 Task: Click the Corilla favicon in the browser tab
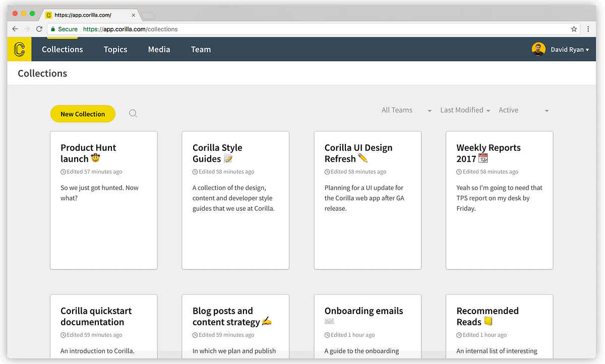pos(49,15)
